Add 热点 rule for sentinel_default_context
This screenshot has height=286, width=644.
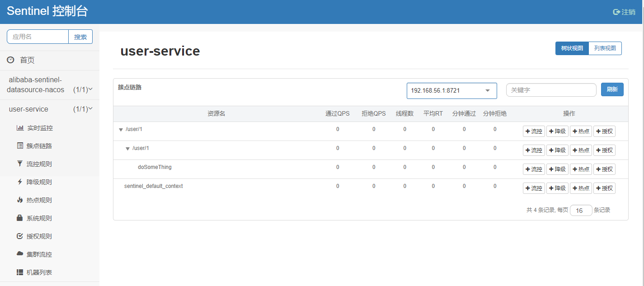[581, 188]
